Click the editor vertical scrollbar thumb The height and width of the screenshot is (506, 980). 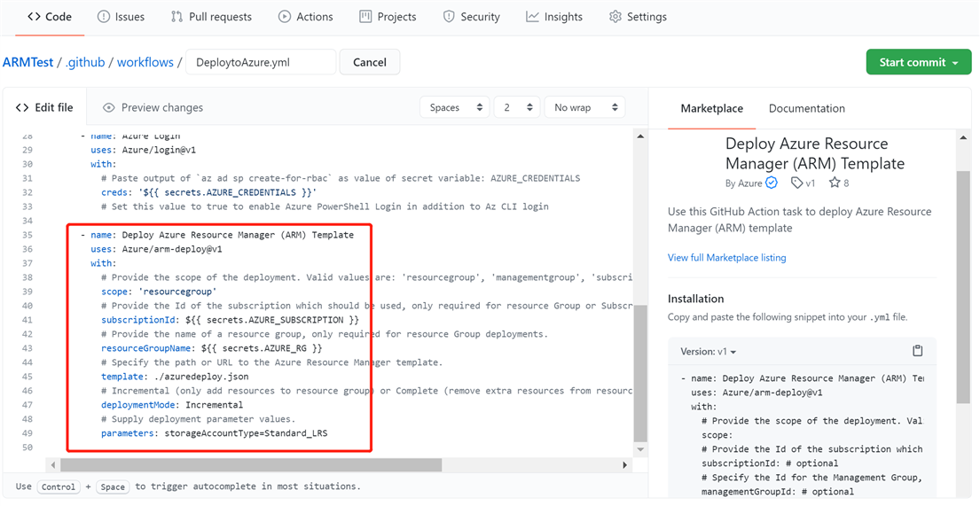coord(640,373)
